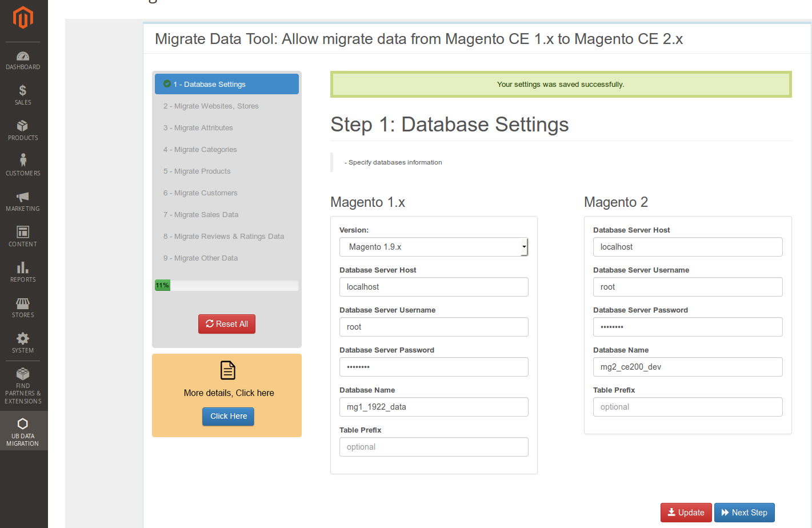Viewport: 812px width, 528px height.
Task: Expand the Magento 1.9.x version dropdown
Action: coord(434,247)
